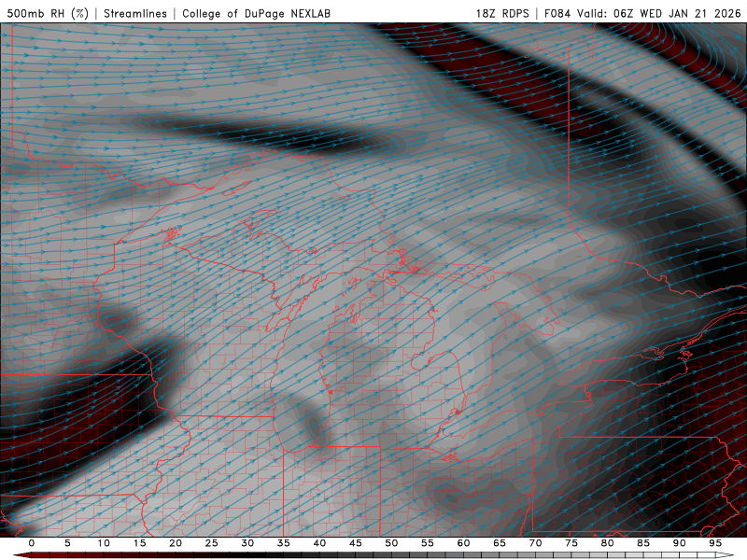
Task: Click the colorbar label '0'
Action: [32, 543]
